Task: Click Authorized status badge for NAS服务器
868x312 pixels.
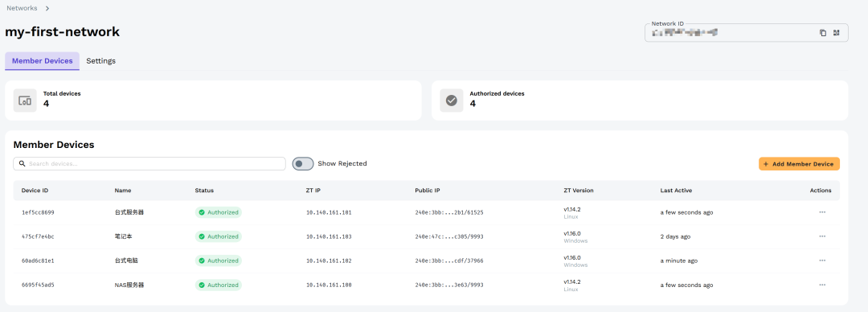Action: point(218,285)
